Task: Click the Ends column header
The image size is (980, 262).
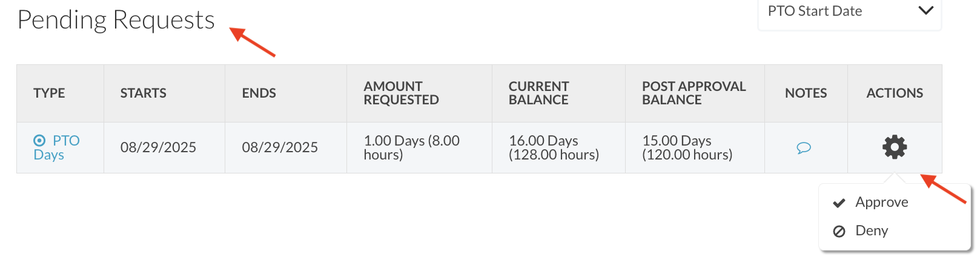Action: point(259,93)
